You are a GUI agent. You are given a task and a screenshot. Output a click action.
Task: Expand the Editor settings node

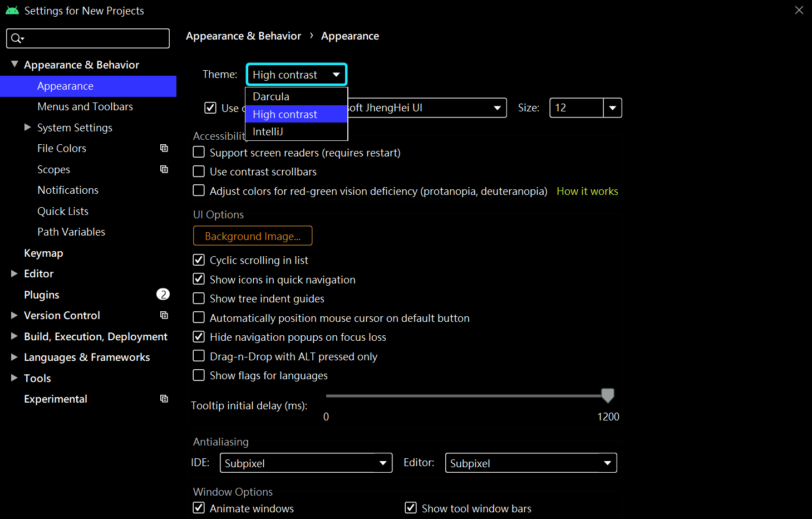point(14,273)
